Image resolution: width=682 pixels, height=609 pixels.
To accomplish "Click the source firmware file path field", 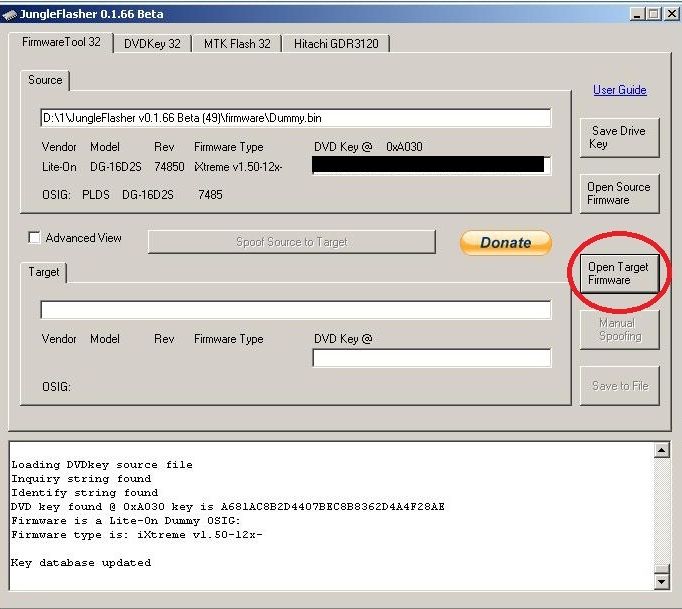I will click(295, 118).
